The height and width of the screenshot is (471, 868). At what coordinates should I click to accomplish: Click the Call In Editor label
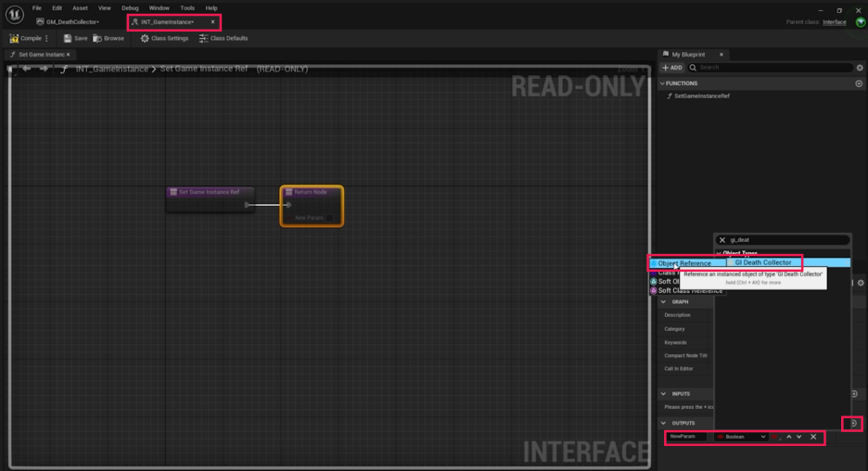[x=678, y=369]
